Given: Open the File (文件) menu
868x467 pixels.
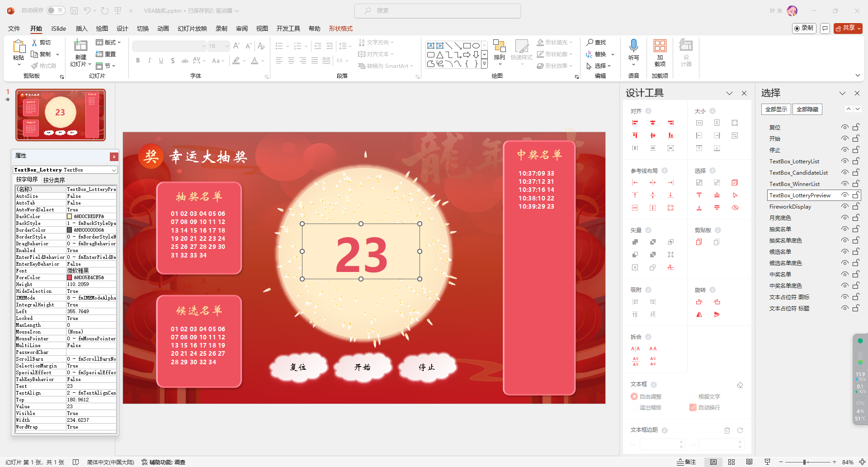Looking at the screenshot, I should [x=14, y=29].
